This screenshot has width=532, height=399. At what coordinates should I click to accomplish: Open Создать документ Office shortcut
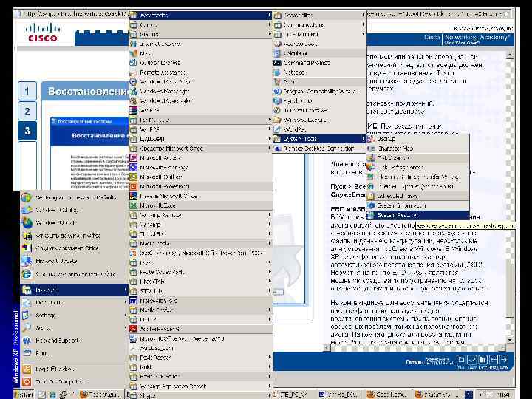click(x=75, y=248)
